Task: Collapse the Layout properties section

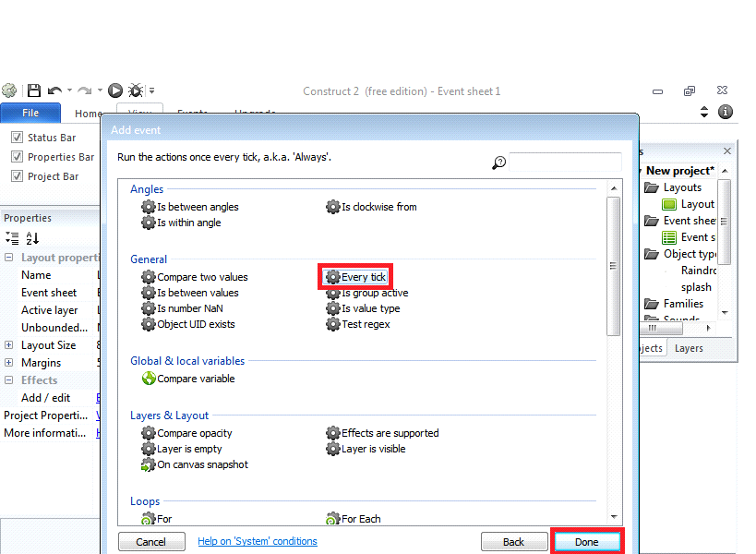Action: 8,258
